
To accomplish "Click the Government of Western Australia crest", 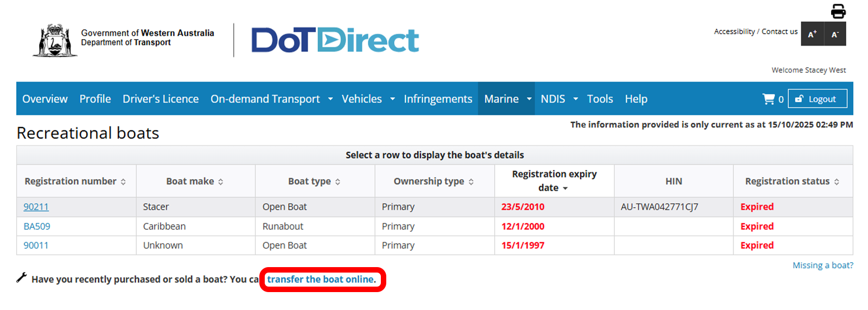I will click(55, 40).
